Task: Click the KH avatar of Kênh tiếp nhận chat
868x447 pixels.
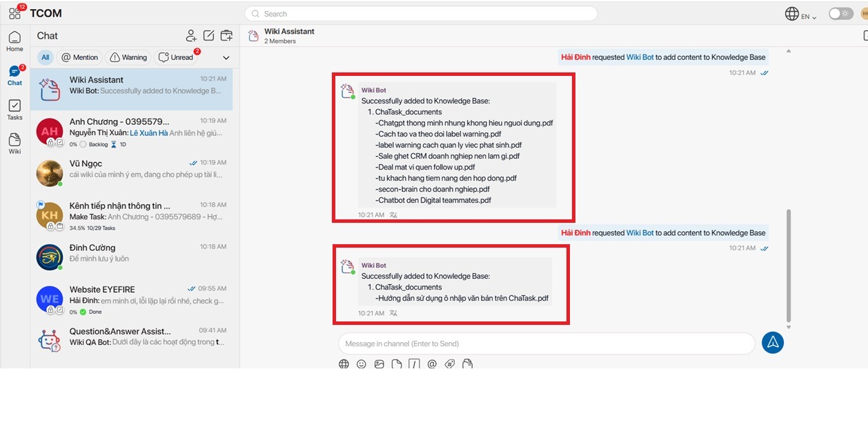Action: 50,215
